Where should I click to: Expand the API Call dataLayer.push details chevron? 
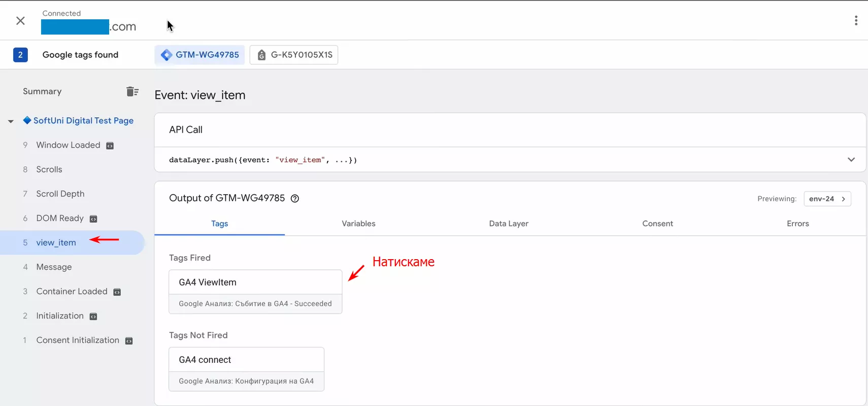(851, 160)
